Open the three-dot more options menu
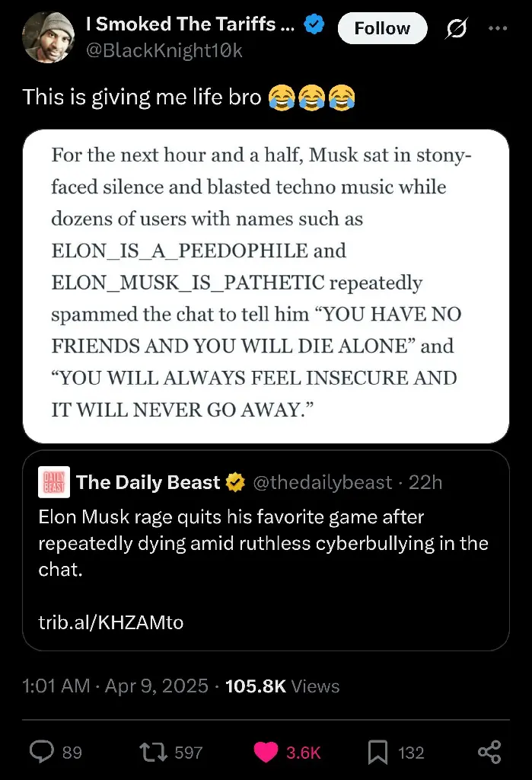The image size is (532, 780). pos(498,28)
